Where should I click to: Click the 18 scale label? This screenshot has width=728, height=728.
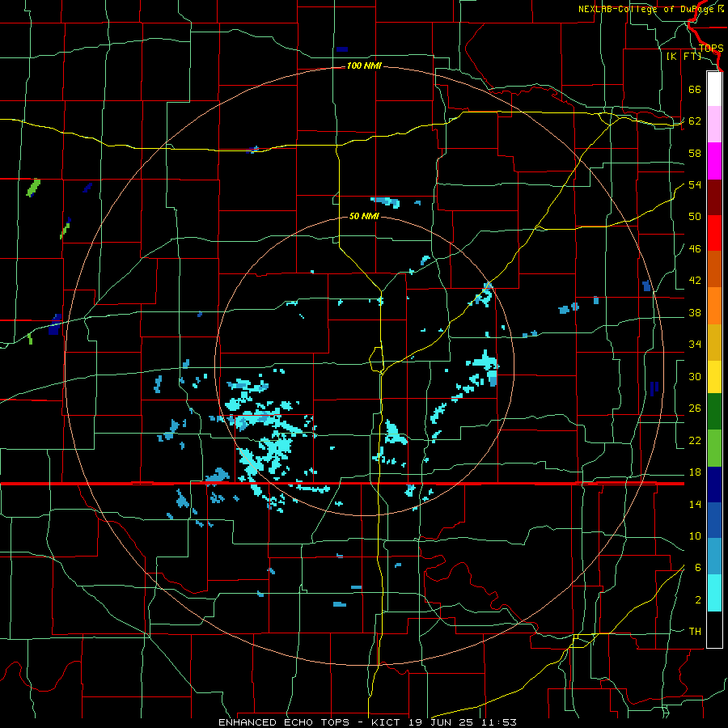tap(695, 472)
